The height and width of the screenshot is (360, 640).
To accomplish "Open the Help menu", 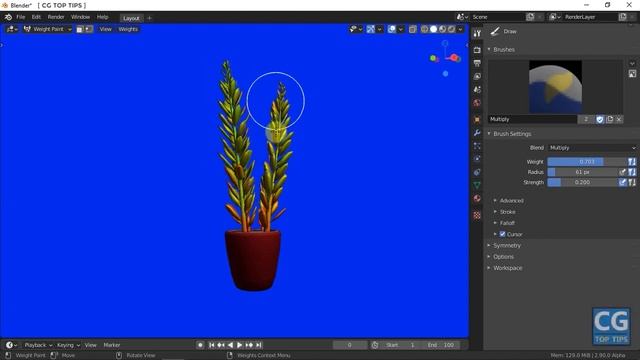I will (x=102, y=17).
